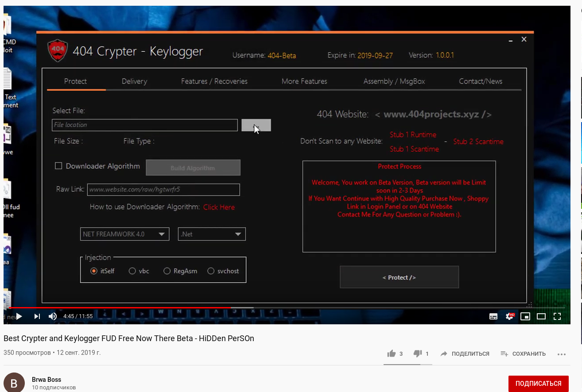Open video player settings gear

click(509, 316)
